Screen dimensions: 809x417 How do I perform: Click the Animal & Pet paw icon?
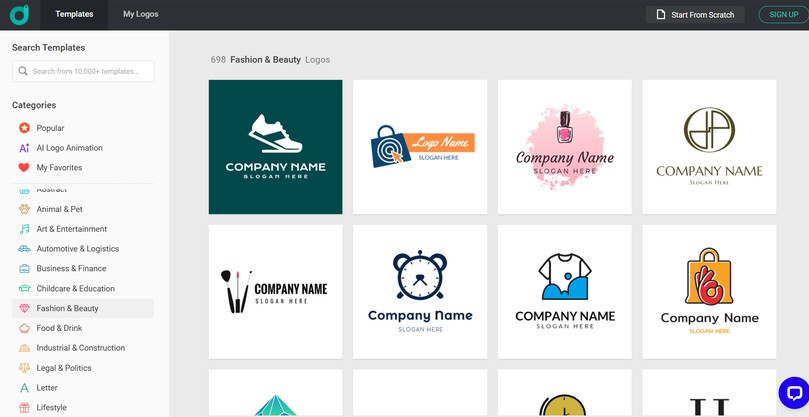click(24, 209)
